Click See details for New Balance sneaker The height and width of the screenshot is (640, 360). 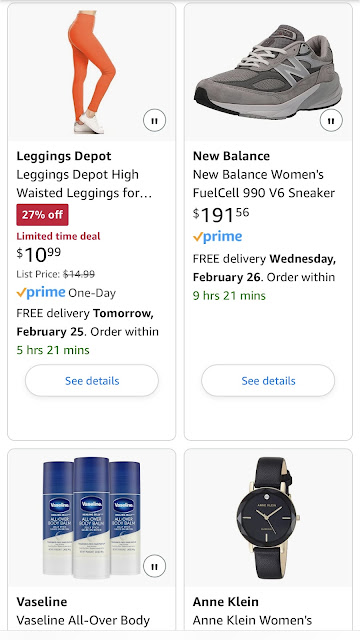[268, 380]
